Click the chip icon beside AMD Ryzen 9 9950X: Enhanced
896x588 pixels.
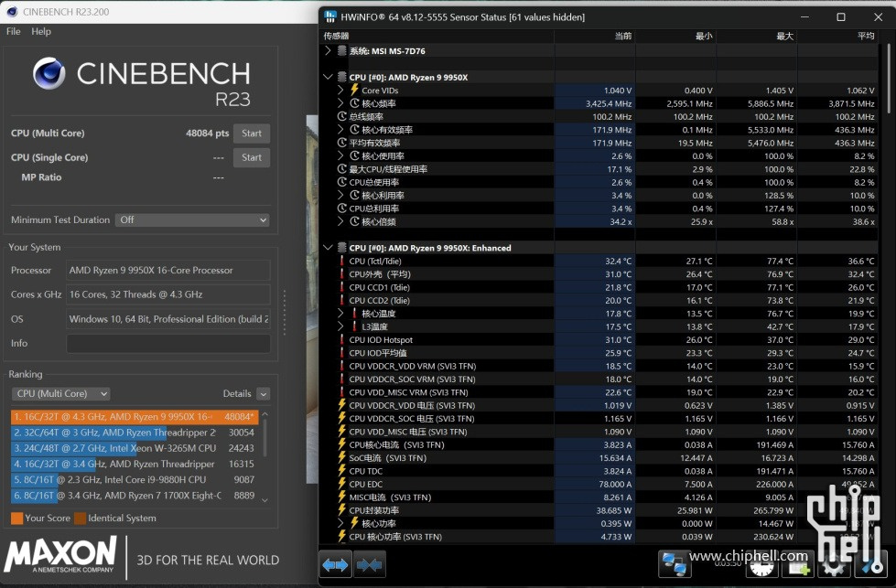pos(341,248)
